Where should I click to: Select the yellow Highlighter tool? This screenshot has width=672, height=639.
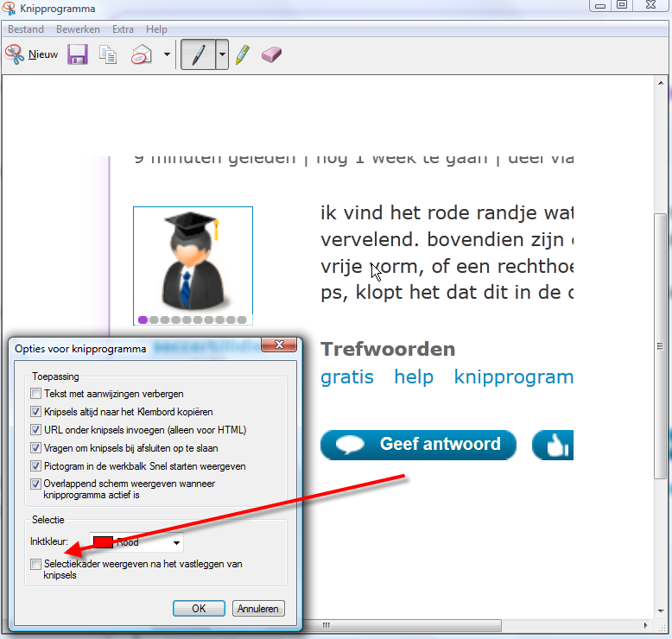point(242,54)
